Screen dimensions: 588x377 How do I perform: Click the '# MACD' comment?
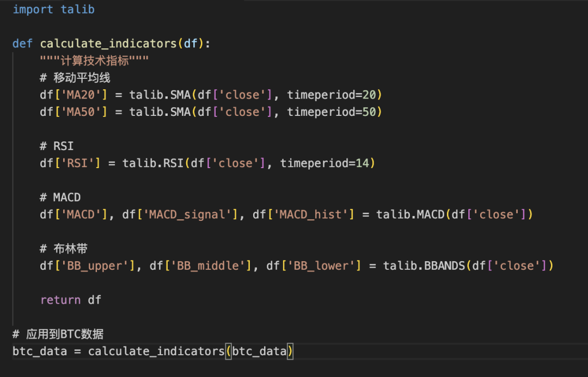point(60,197)
